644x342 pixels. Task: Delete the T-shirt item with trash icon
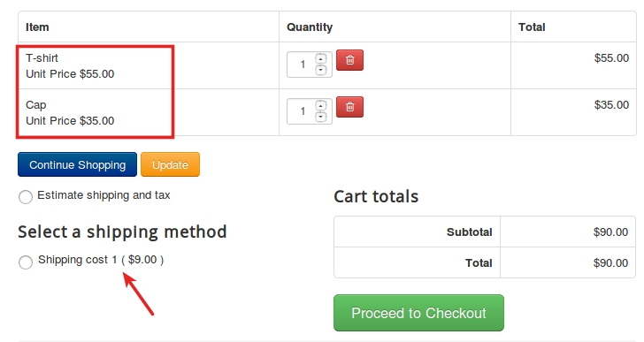tap(349, 60)
